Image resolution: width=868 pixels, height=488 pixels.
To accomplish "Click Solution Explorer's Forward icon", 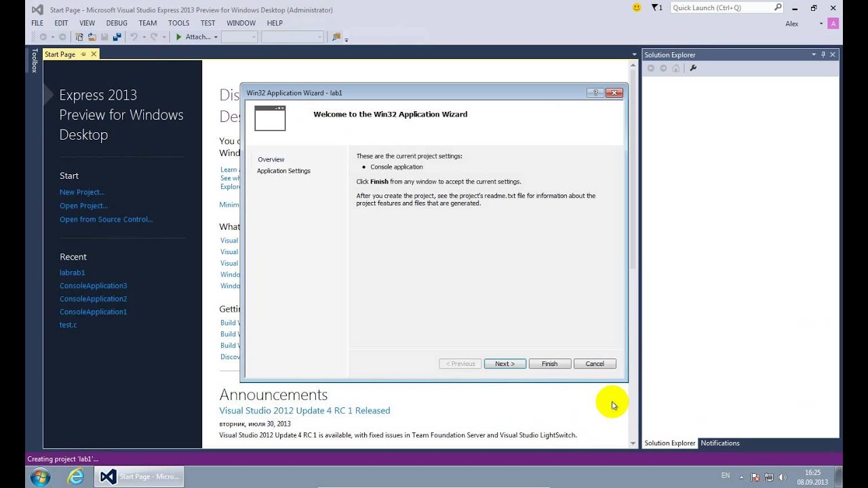I will tap(663, 68).
